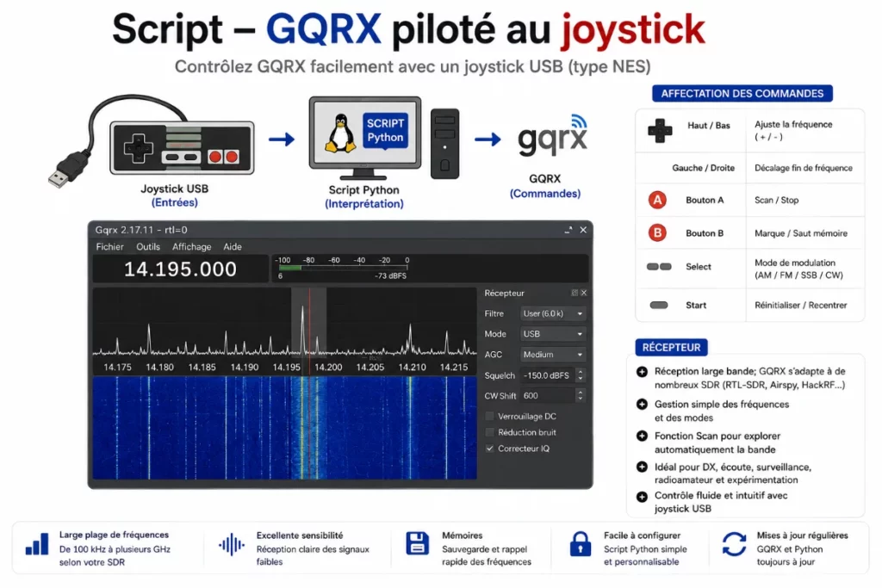
Task: Click the Scan / Stop text
Action: 776,200
